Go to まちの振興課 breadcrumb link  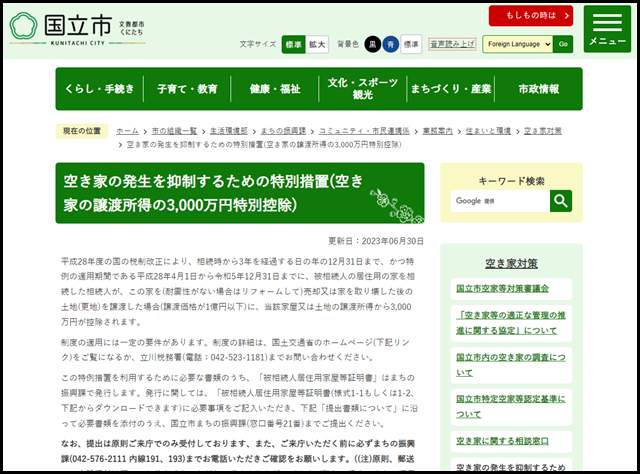point(283,131)
